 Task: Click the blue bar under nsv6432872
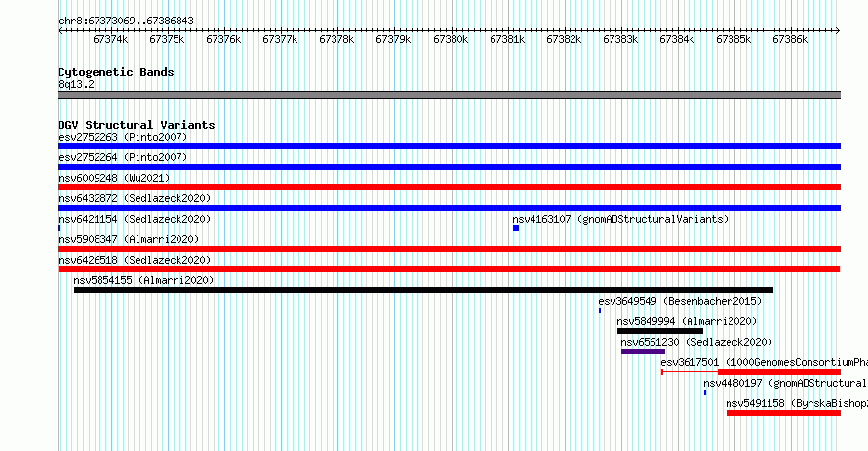(x=449, y=208)
